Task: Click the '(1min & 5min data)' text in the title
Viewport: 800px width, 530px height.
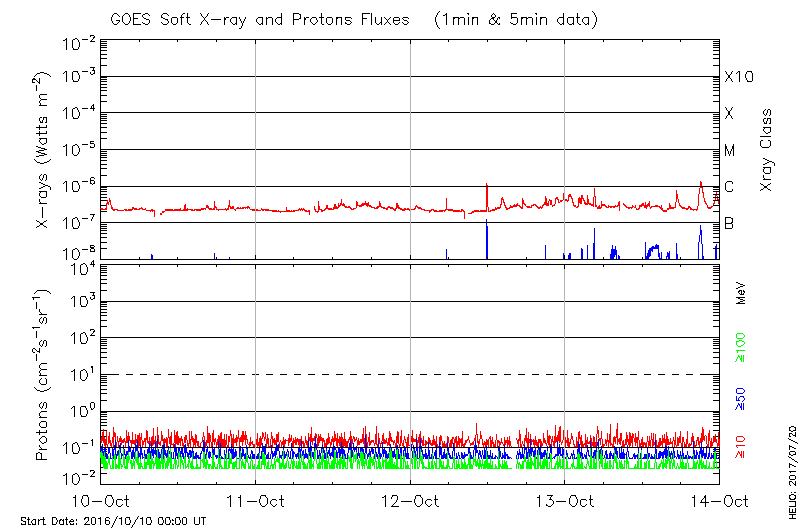Action: [512, 19]
